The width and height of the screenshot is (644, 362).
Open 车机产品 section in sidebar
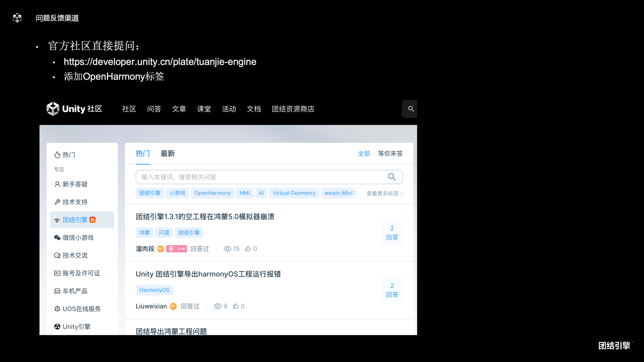75,291
